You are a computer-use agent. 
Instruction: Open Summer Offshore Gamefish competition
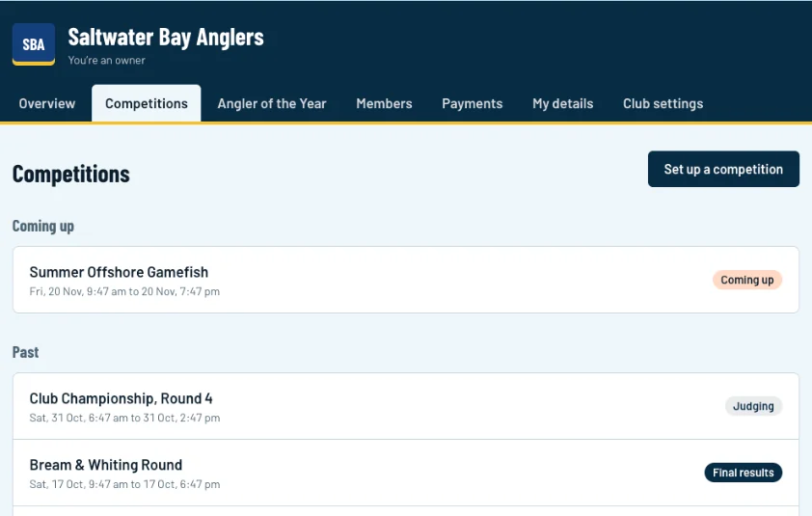coord(406,280)
